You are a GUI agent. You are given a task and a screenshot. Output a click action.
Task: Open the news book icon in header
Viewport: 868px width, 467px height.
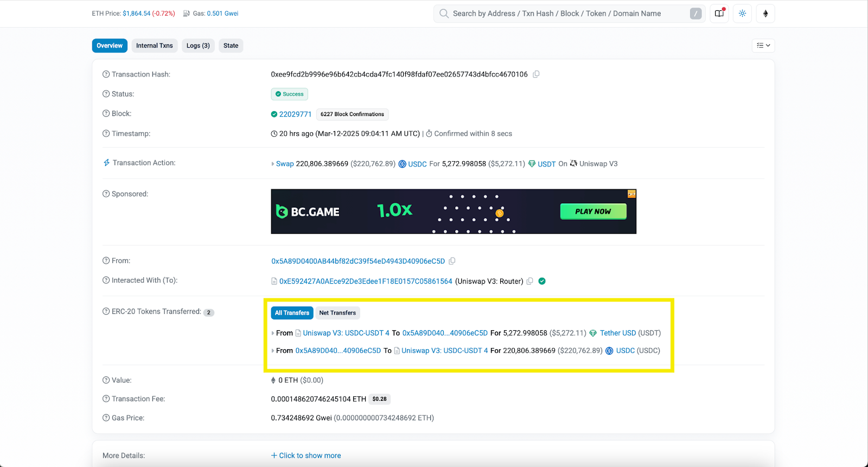pos(719,14)
